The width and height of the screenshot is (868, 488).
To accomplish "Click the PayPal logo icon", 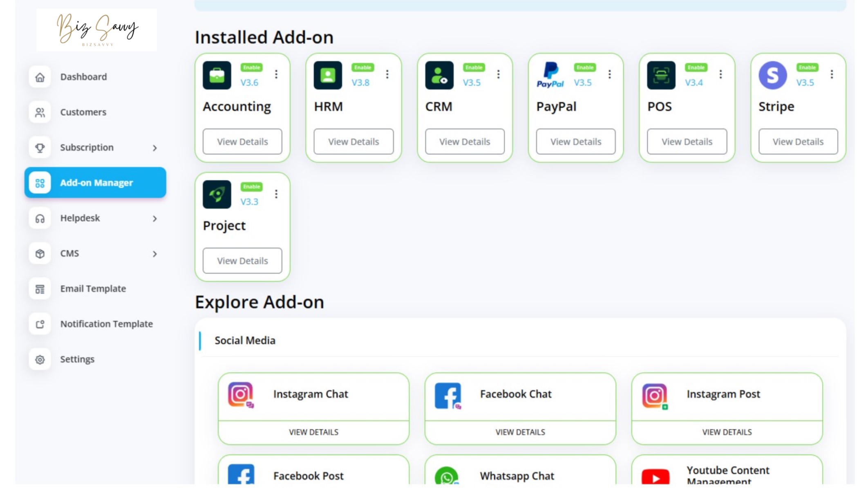I will pyautogui.click(x=550, y=75).
